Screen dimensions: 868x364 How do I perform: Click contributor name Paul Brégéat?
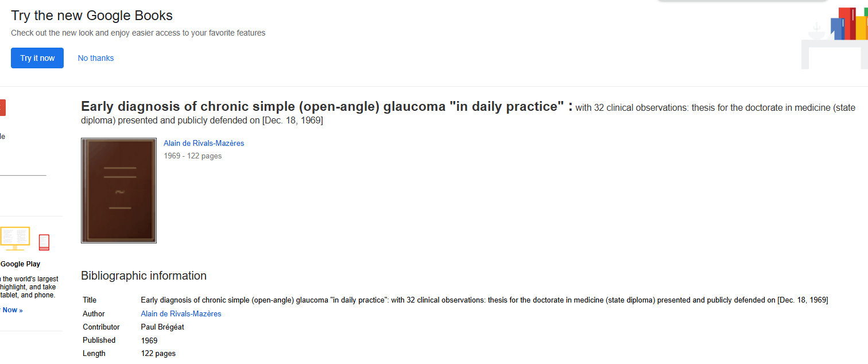162,327
